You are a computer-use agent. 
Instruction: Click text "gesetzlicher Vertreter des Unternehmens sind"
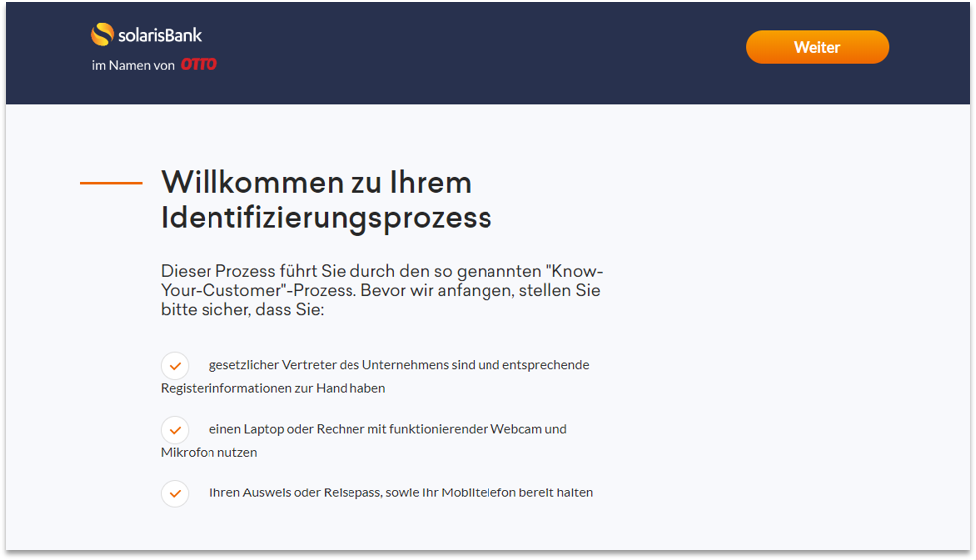tap(342, 365)
